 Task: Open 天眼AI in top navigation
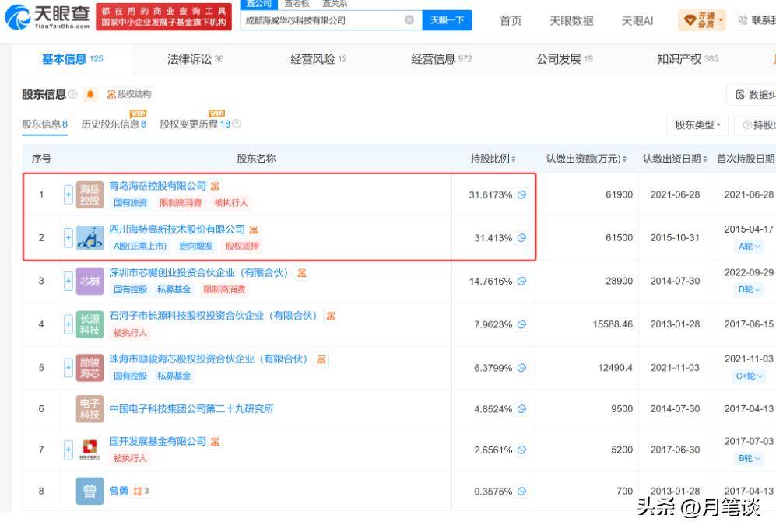click(x=637, y=21)
